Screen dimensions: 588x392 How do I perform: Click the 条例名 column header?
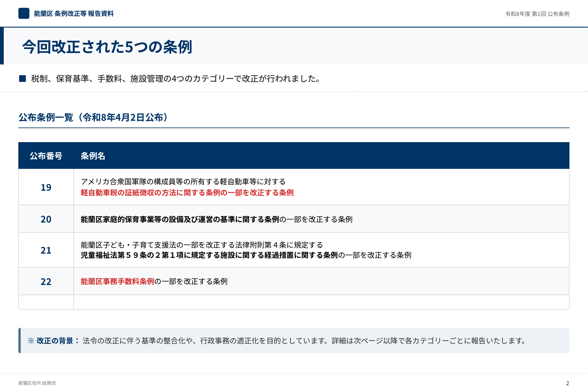[x=93, y=156]
